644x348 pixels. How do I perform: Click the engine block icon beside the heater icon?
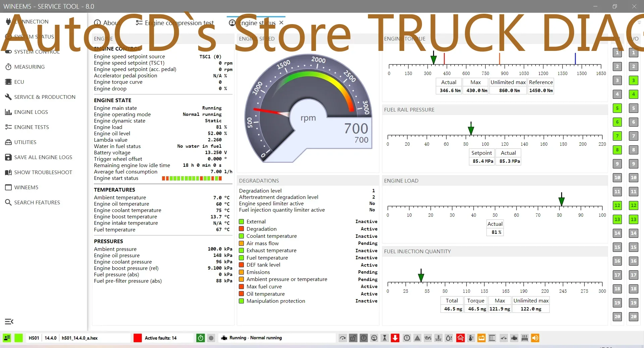(514, 338)
